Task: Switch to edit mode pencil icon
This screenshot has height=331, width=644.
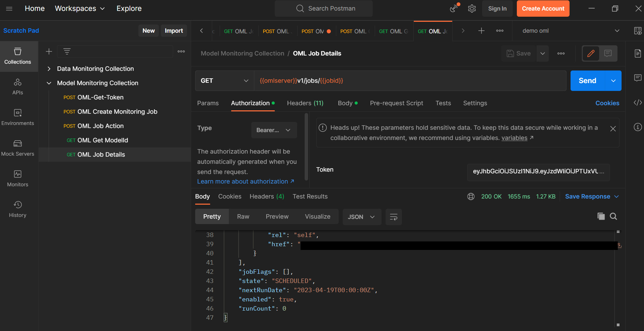Action: tap(591, 53)
